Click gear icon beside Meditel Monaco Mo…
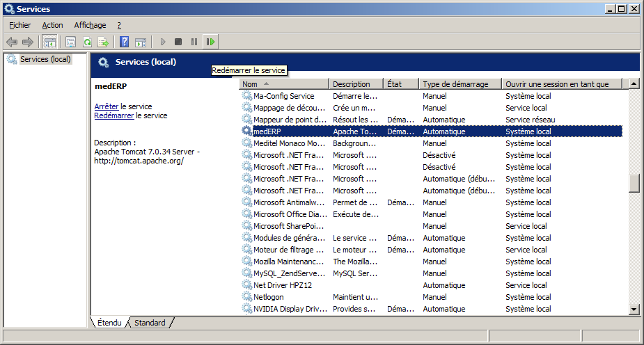Screen dimensions: 644x345 pyautogui.click(x=246, y=143)
